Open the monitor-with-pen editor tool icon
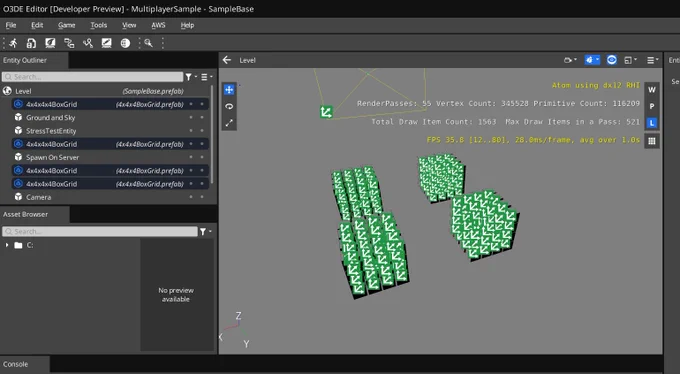The height and width of the screenshot is (374, 680). [x=106, y=43]
